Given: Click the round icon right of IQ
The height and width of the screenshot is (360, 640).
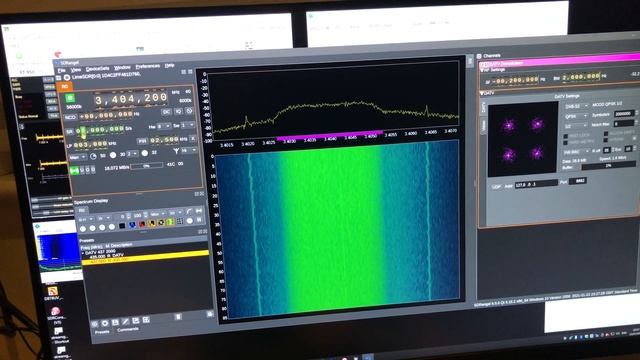Looking at the screenshot, I should click(189, 111).
